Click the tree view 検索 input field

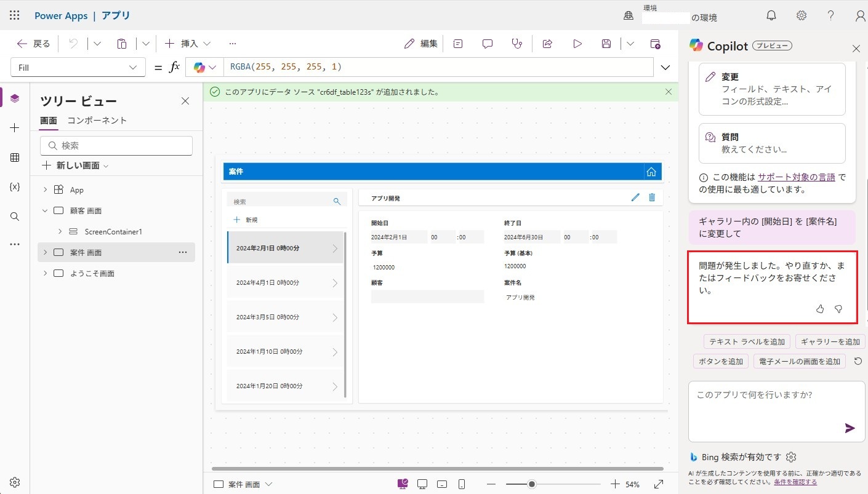[117, 146]
